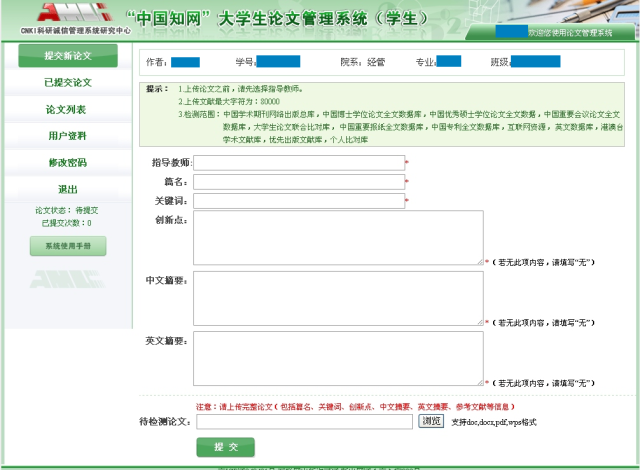Click 退出 to log out
The height and width of the screenshot is (470, 640).
pos(68,190)
